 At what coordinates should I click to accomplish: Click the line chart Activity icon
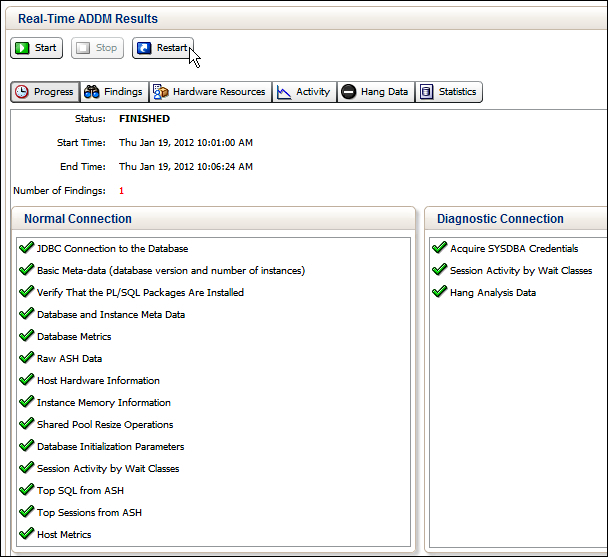[284, 92]
